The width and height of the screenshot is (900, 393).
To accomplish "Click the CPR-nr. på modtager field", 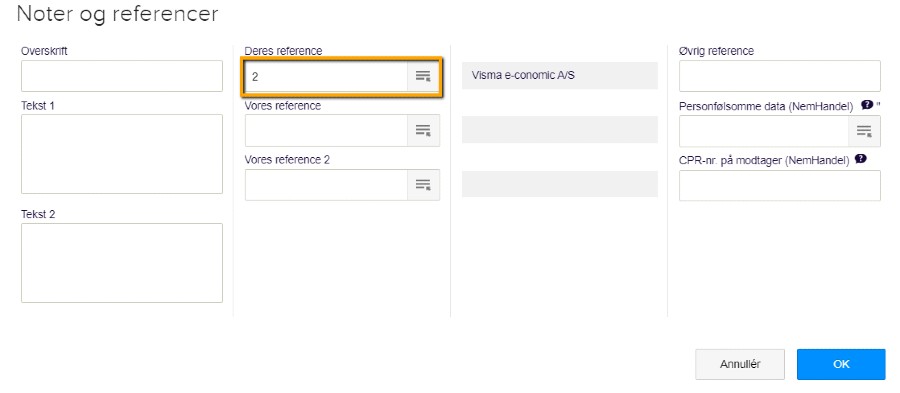I will tap(779, 185).
